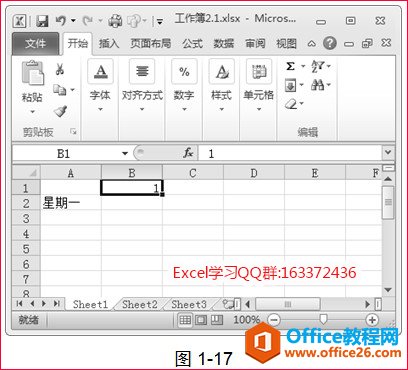This screenshot has height=370, width=408.
Task: Switch to Page Layout view
Action: pos(201,320)
